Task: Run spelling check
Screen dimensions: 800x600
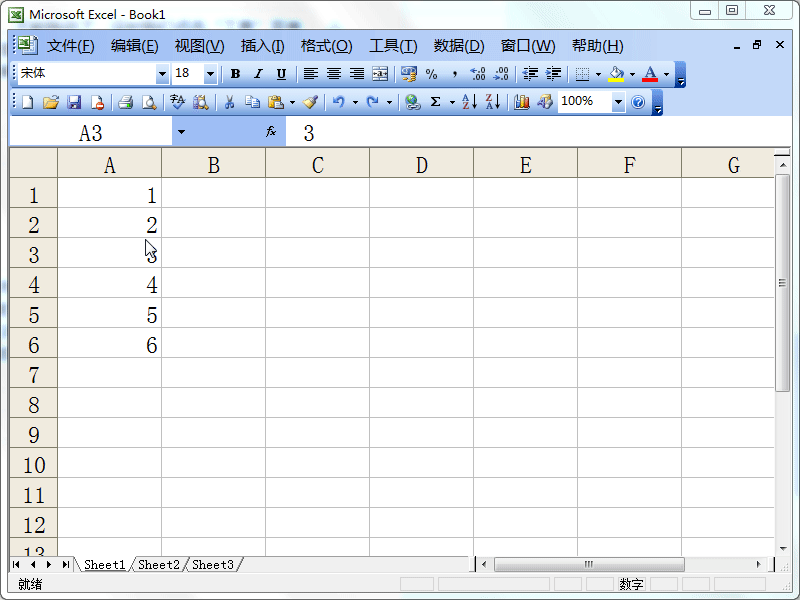Action: pyautogui.click(x=178, y=102)
